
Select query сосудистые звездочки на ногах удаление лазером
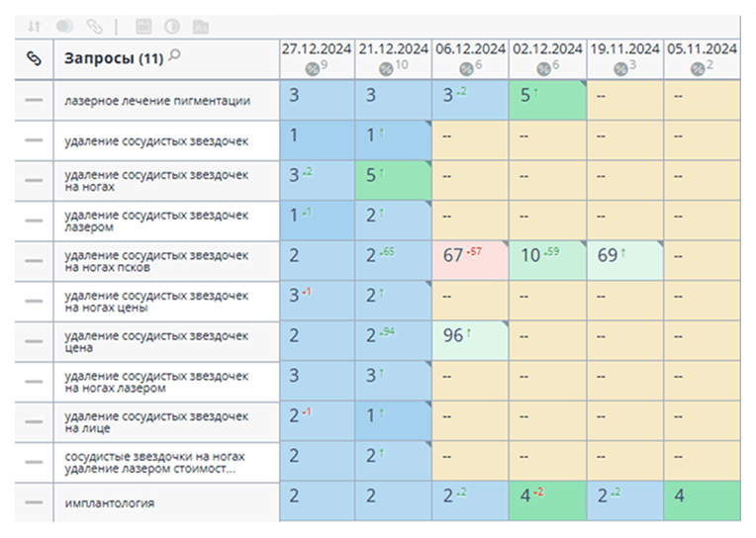tap(154, 462)
